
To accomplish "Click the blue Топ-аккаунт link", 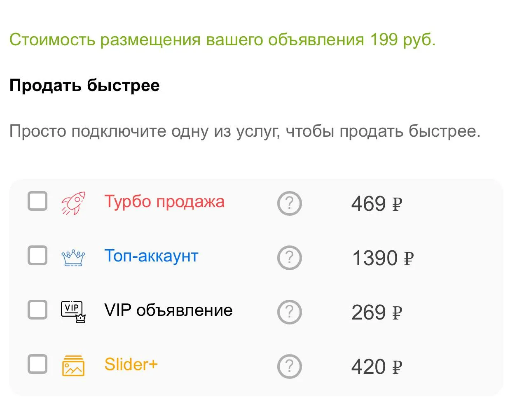I will (151, 256).
